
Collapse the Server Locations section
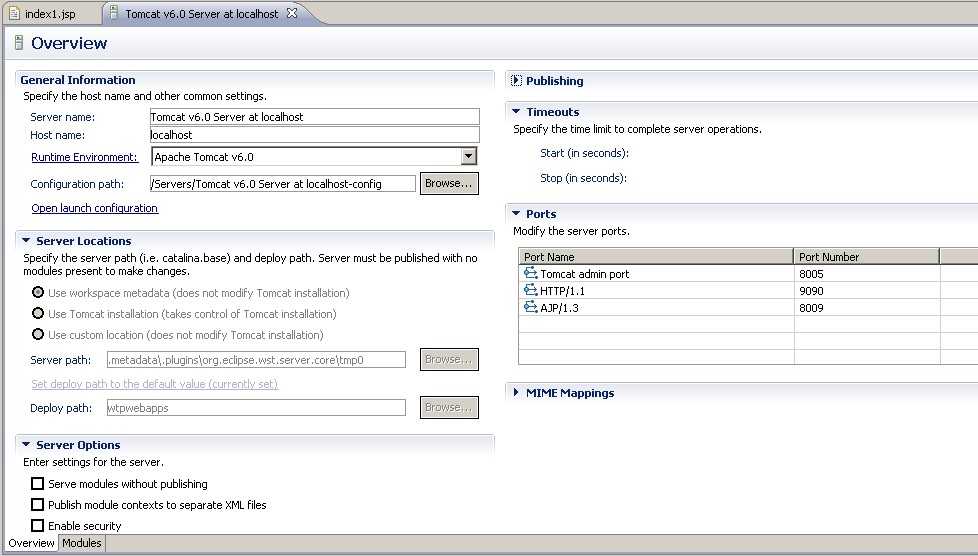(x=26, y=240)
